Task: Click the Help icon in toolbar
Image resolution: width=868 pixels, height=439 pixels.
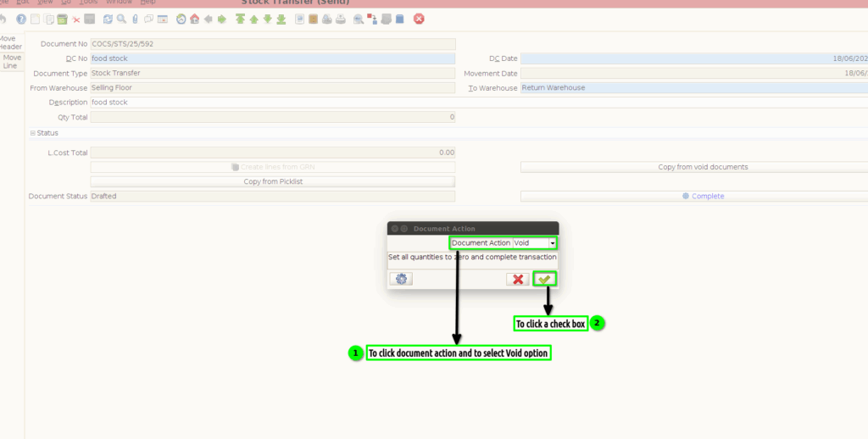Action: pos(21,19)
